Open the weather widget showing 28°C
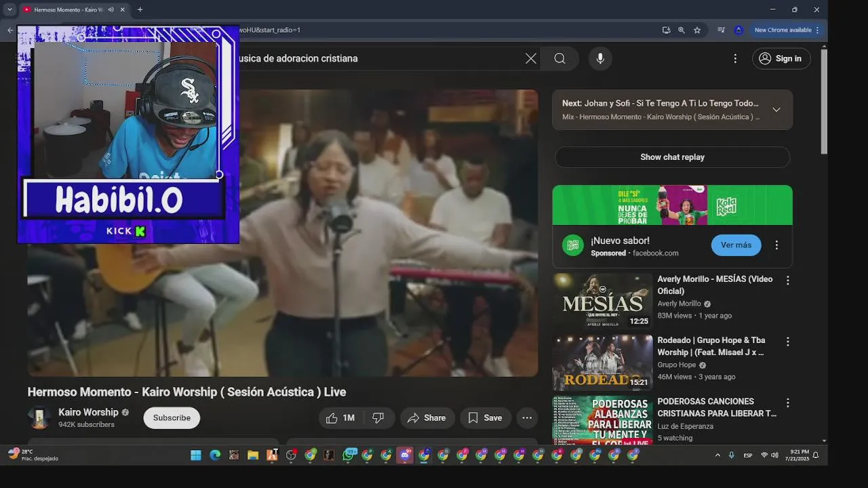The width and height of the screenshot is (868, 488). point(33,455)
